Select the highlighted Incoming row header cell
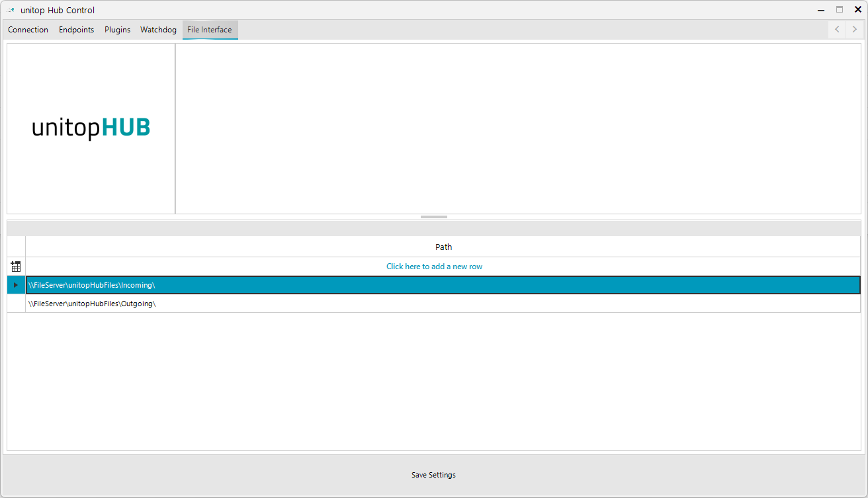This screenshot has height=498, width=868. (x=15, y=284)
